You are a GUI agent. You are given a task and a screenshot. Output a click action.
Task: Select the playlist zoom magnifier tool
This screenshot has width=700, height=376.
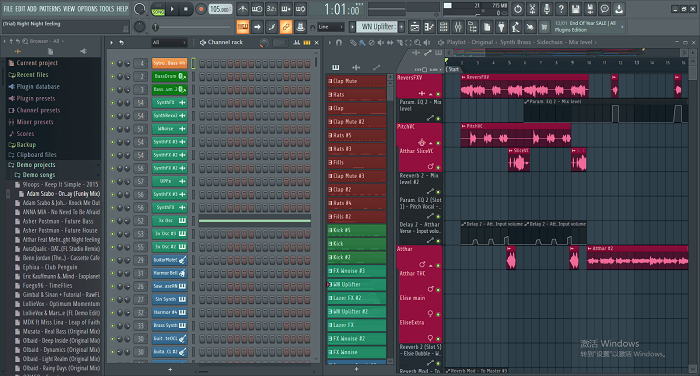click(417, 43)
